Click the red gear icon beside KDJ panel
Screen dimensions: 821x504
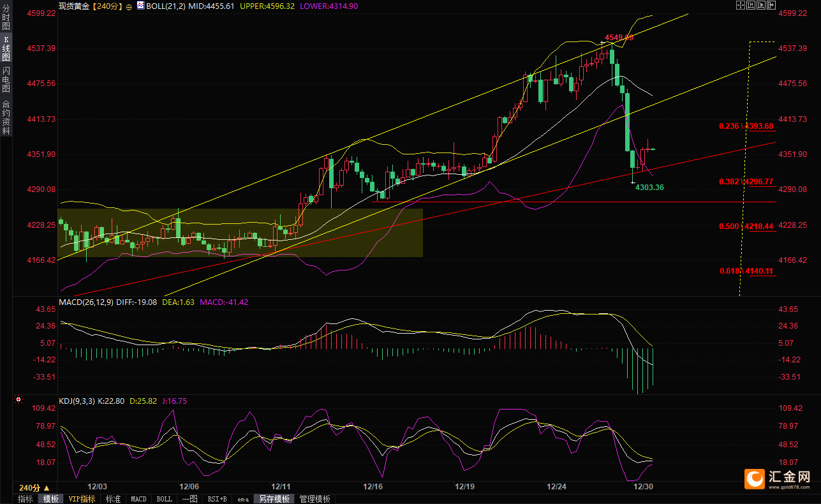coord(18,401)
